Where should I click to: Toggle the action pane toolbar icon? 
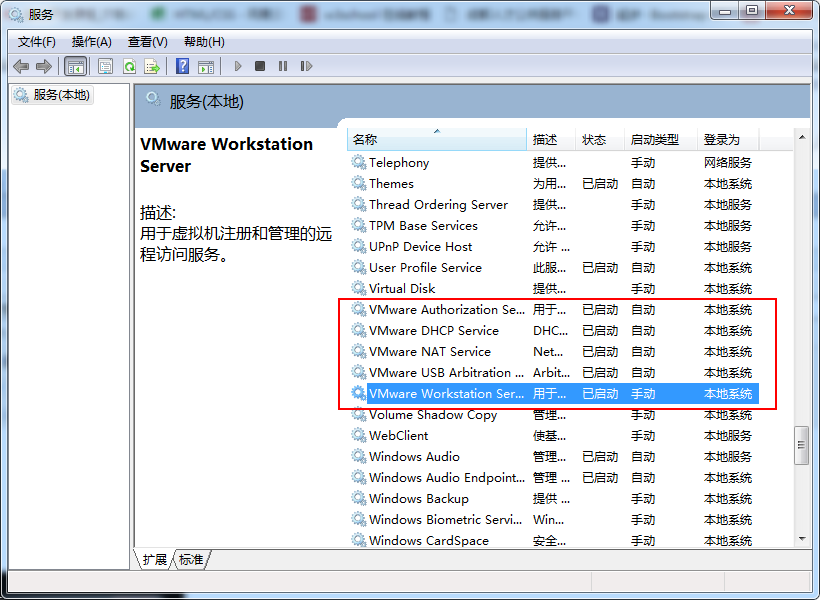click(206, 66)
